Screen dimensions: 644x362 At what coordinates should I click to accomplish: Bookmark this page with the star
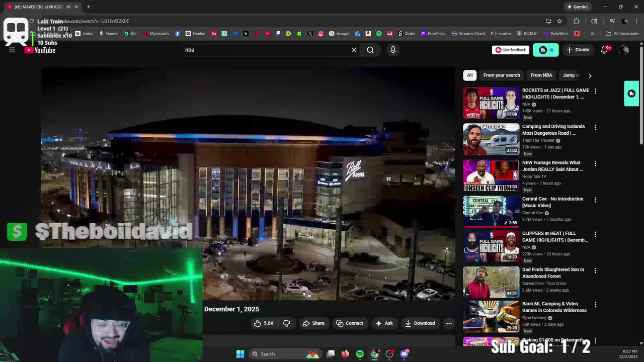point(559,21)
